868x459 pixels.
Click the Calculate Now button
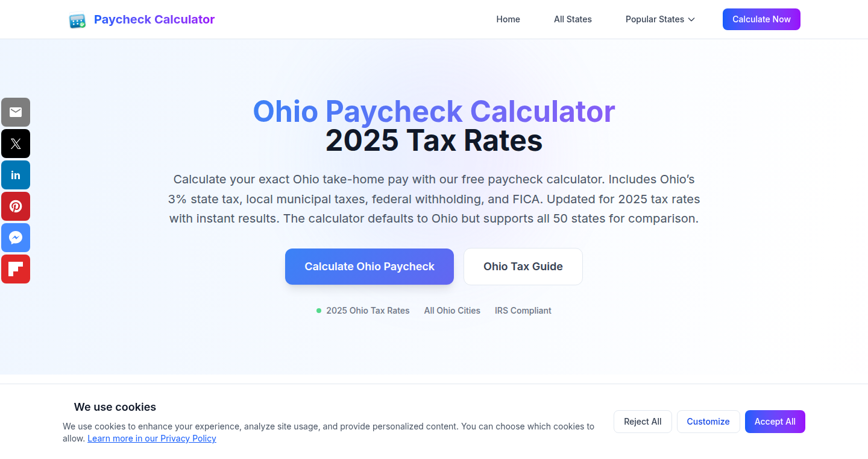tap(761, 19)
